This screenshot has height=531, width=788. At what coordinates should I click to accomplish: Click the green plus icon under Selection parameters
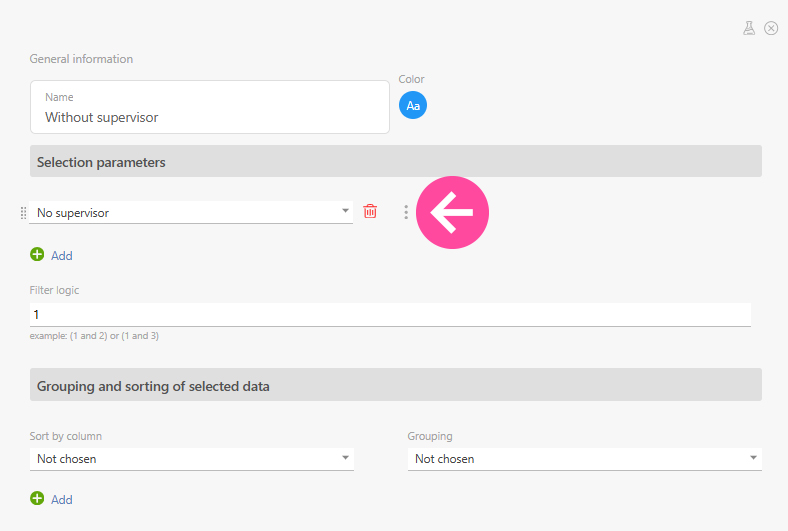(x=37, y=255)
